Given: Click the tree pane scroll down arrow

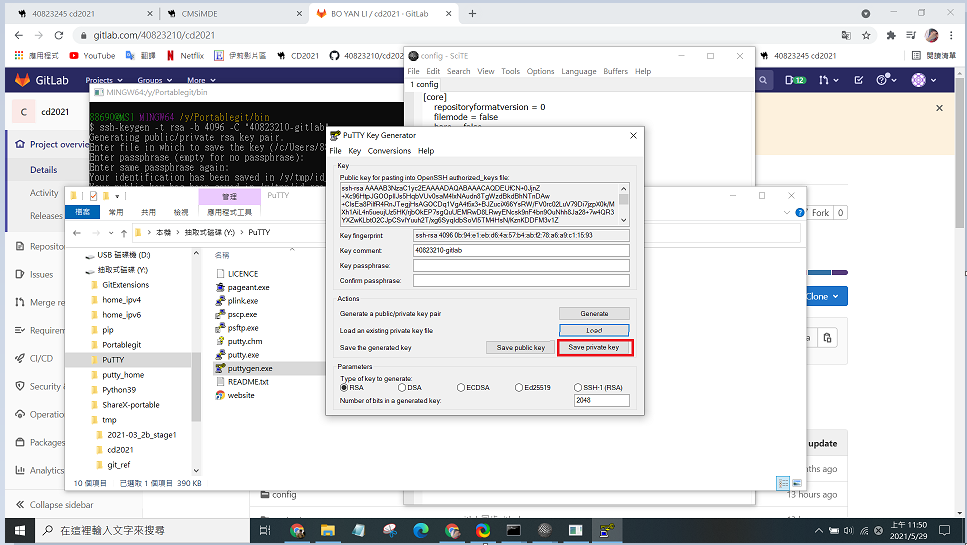Looking at the screenshot, I should pyautogui.click(x=196, y=471).
